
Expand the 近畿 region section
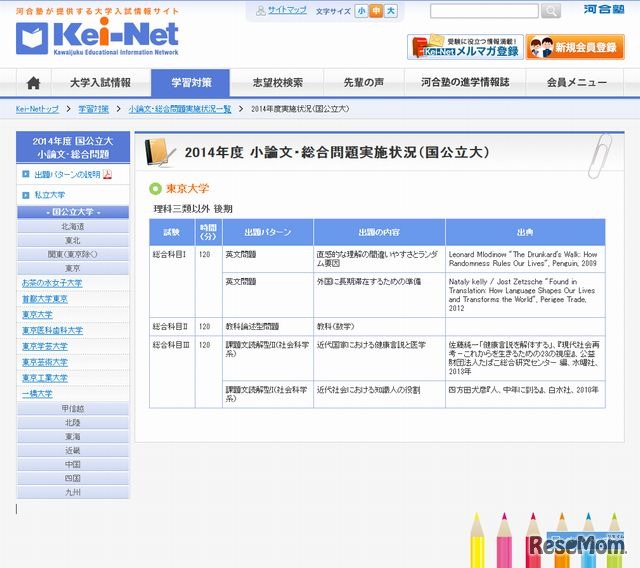72,450
